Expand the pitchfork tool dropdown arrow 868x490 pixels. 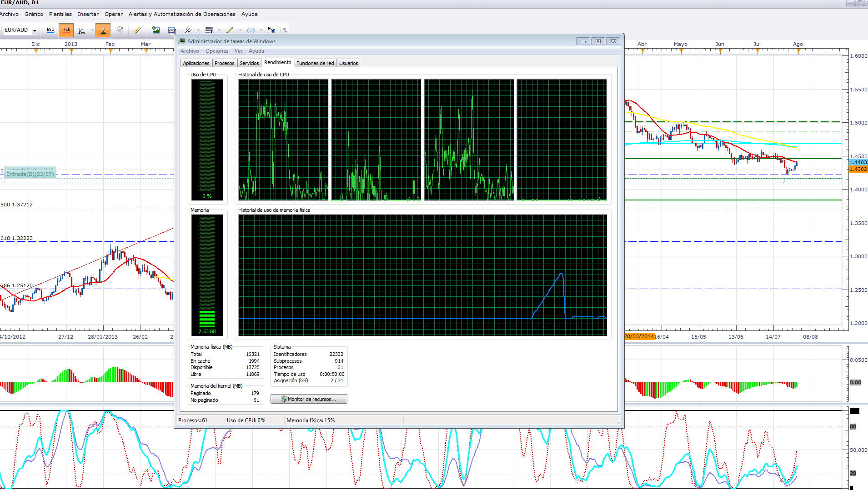click(x=198, y=30)
